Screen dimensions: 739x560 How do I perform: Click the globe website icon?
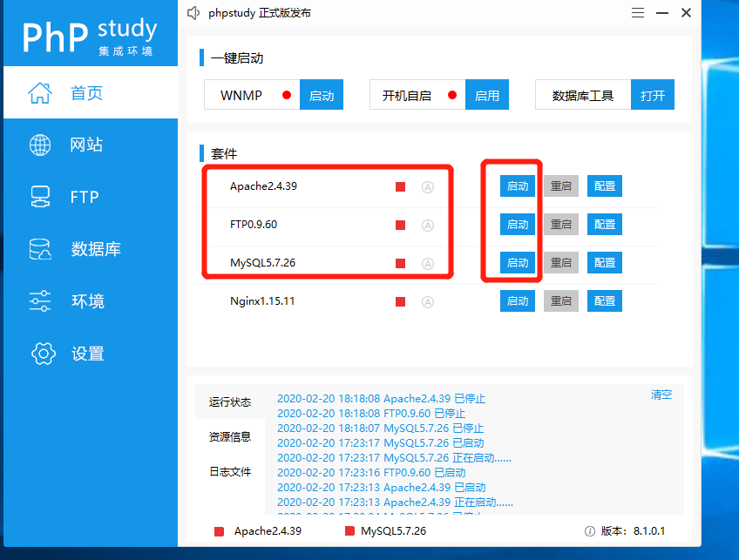[x=40, y=145]
